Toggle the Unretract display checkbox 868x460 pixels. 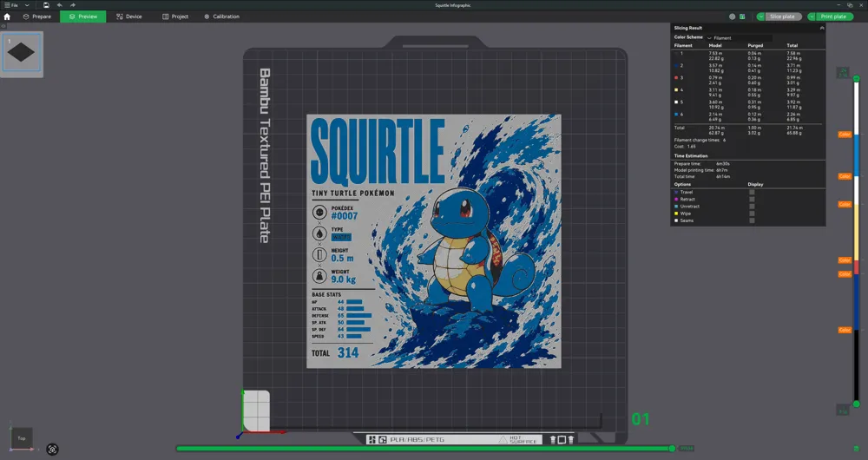pyautogui.click(x=752, y=207)
